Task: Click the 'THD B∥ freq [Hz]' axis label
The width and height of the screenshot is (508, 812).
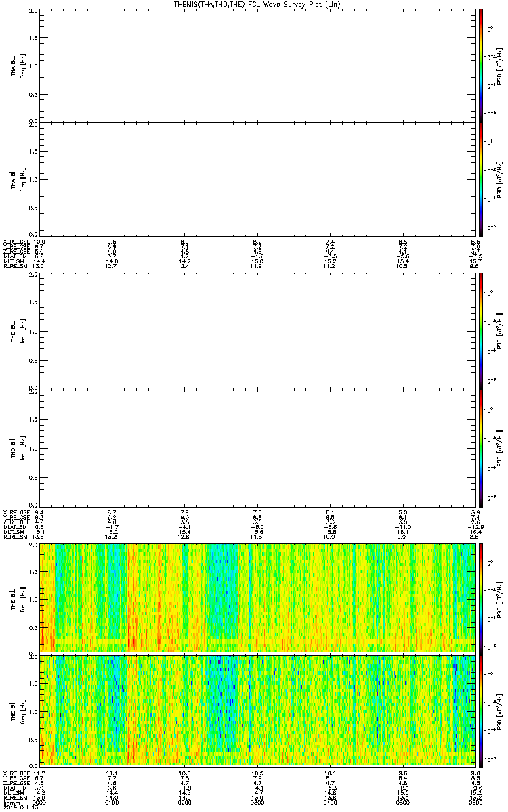Action: click(x=18, y=447)
